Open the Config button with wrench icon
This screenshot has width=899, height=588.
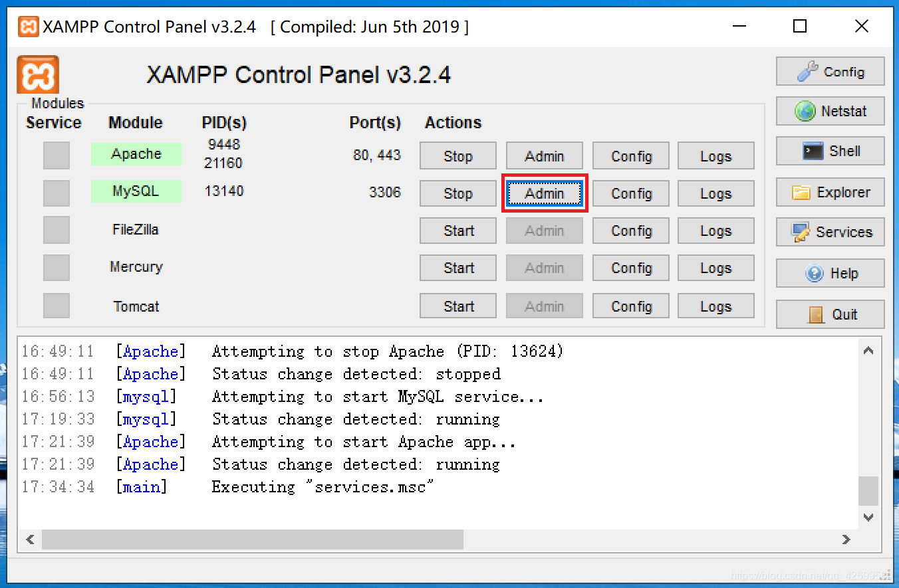pyautogui.click(x=831, y=72)
